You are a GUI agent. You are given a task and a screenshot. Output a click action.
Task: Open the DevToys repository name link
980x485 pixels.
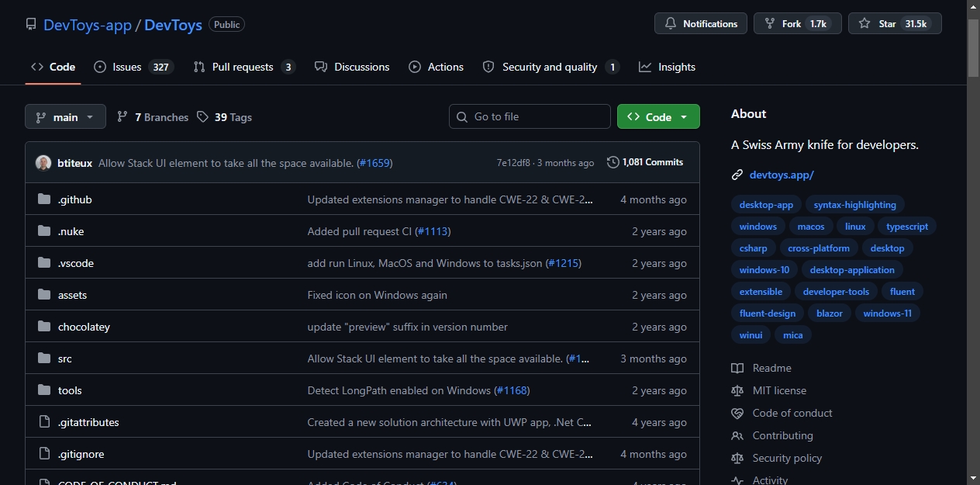pyautogui.click(x=173, y=25)
